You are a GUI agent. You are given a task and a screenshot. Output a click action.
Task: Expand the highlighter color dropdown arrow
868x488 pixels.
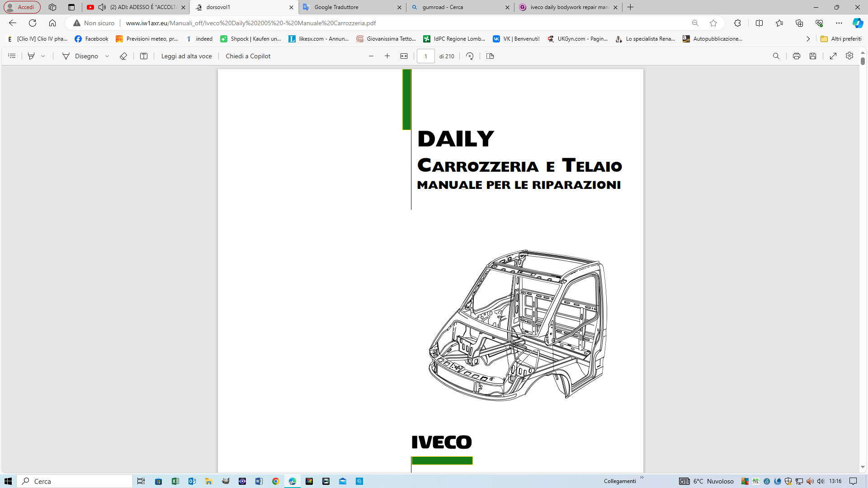coord(43,56)
